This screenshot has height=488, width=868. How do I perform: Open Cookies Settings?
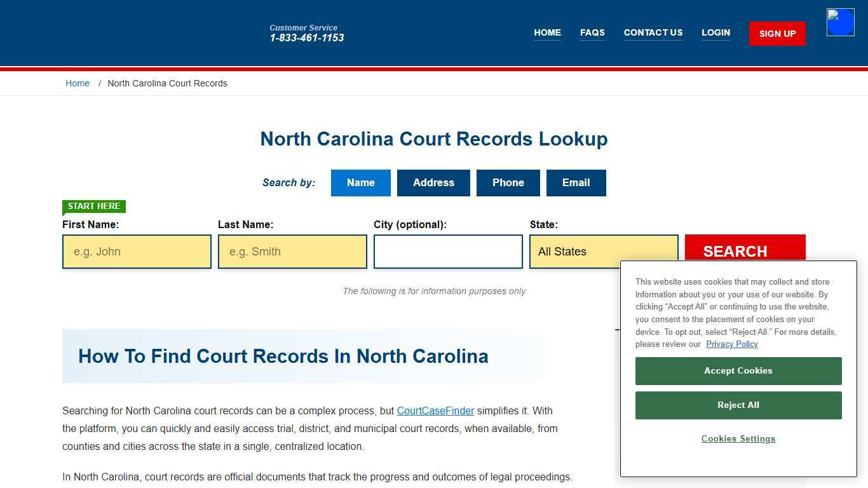tap(738, 438)
